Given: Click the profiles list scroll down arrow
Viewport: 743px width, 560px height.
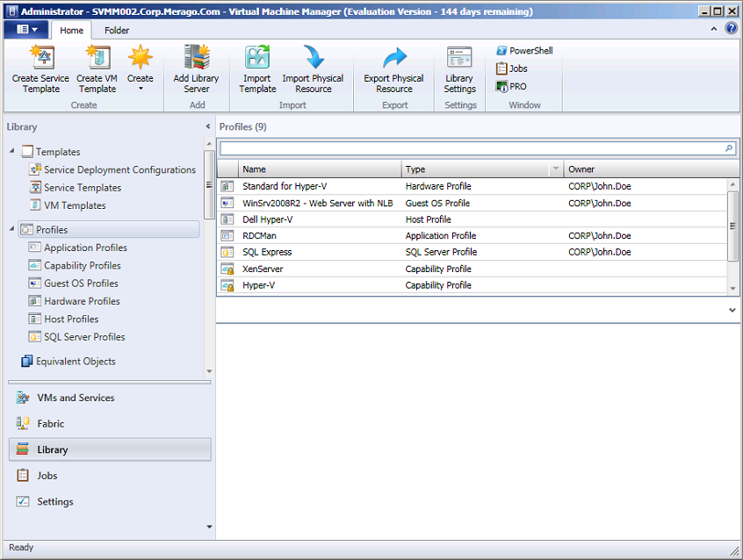Looking at the screenshot, I should click(x=732, y=289).
